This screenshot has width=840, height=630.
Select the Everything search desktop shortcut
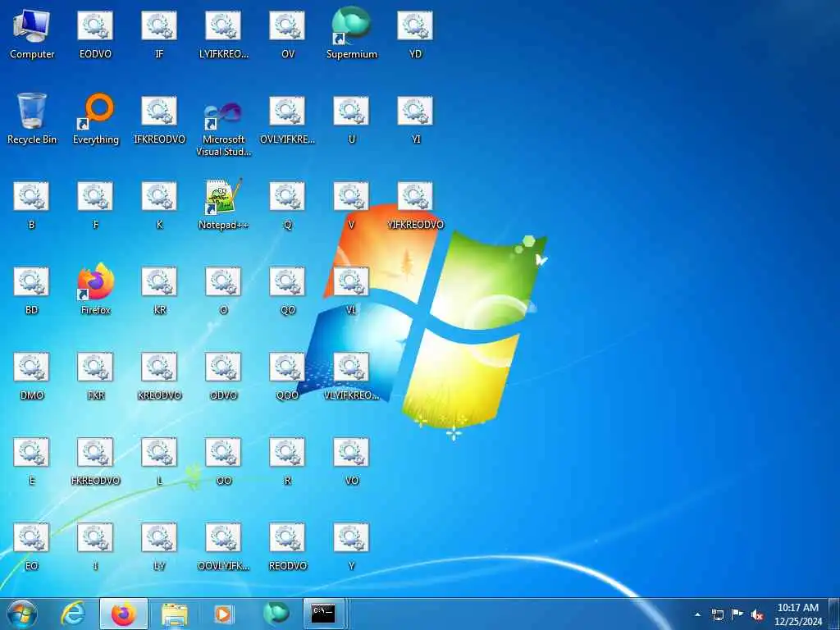click(x=95, y=119)
